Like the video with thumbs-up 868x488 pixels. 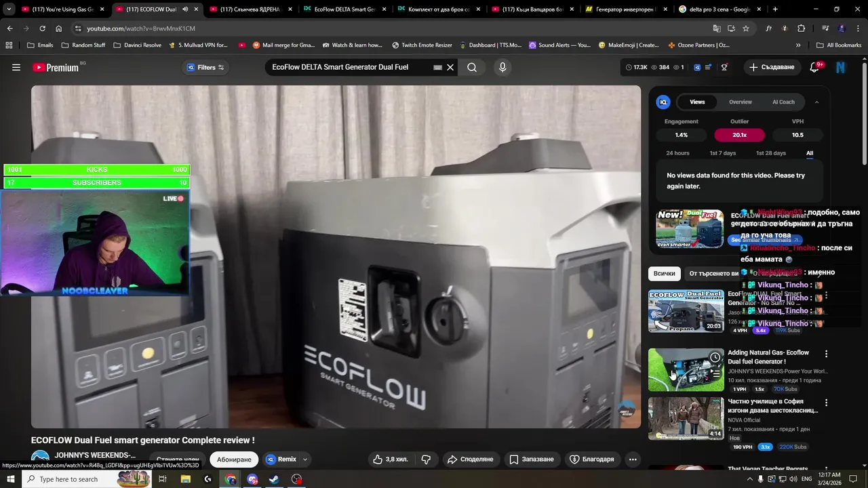pyautogui.click(x=391, y=459)
